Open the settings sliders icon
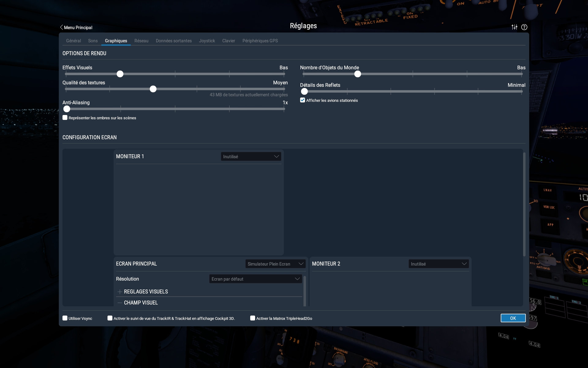The width and height of the screenshot is (588, 368). tap(514, 27)
